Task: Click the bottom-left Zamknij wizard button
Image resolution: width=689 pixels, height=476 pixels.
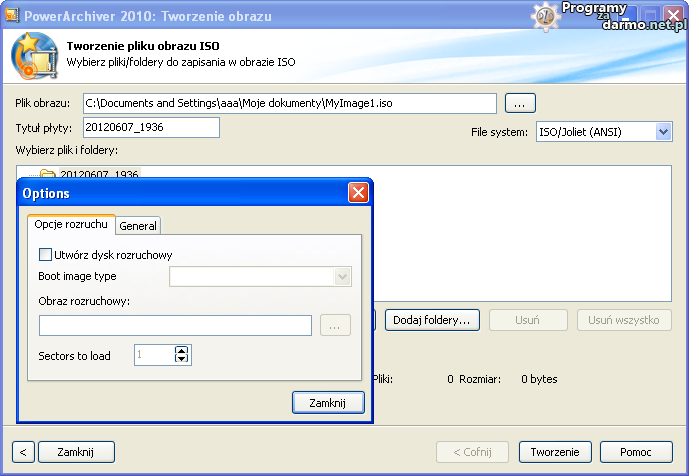Action: [x=75, y=452]
